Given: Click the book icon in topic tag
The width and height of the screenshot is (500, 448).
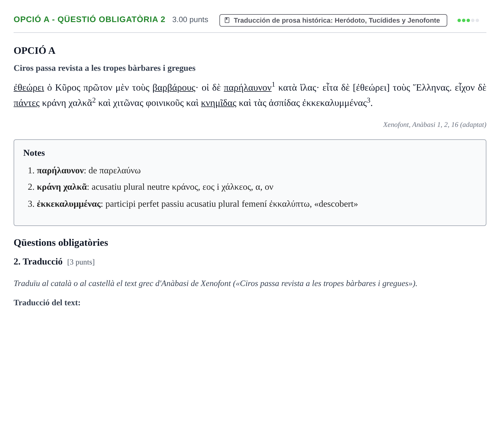Looking at the screenshot, I should click(x=227, y=20).
